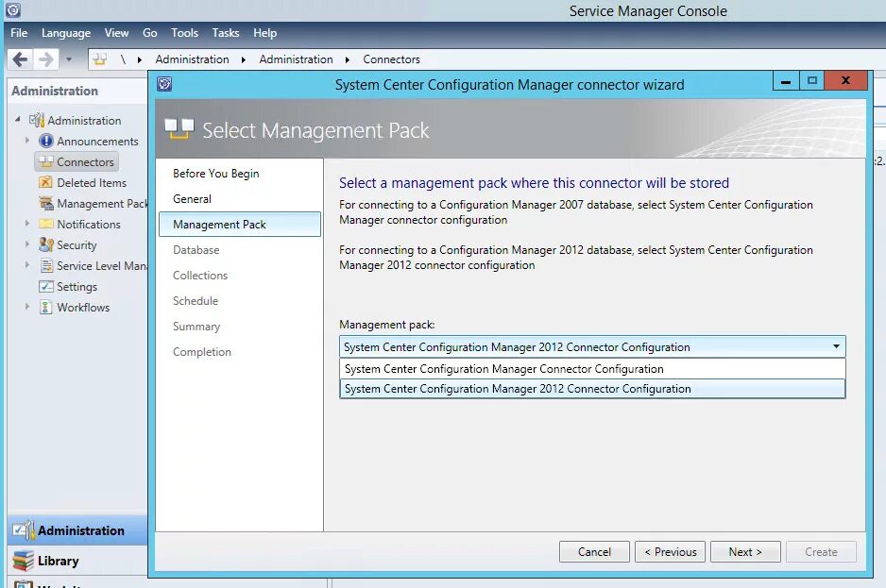
Task: Click the Service Level Management icon
Action: point(46,265)
